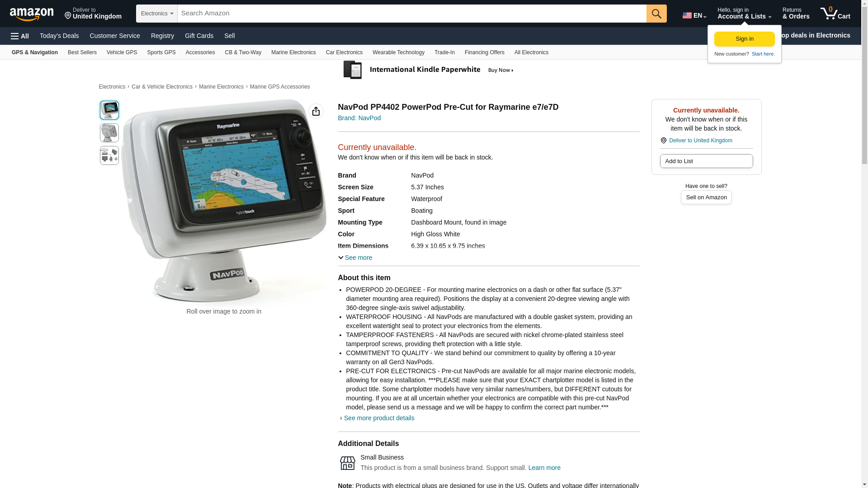Click the search magnifier Go button
Image resolution: width=868 pixels, height=488 pixels.
coord(656,14)
